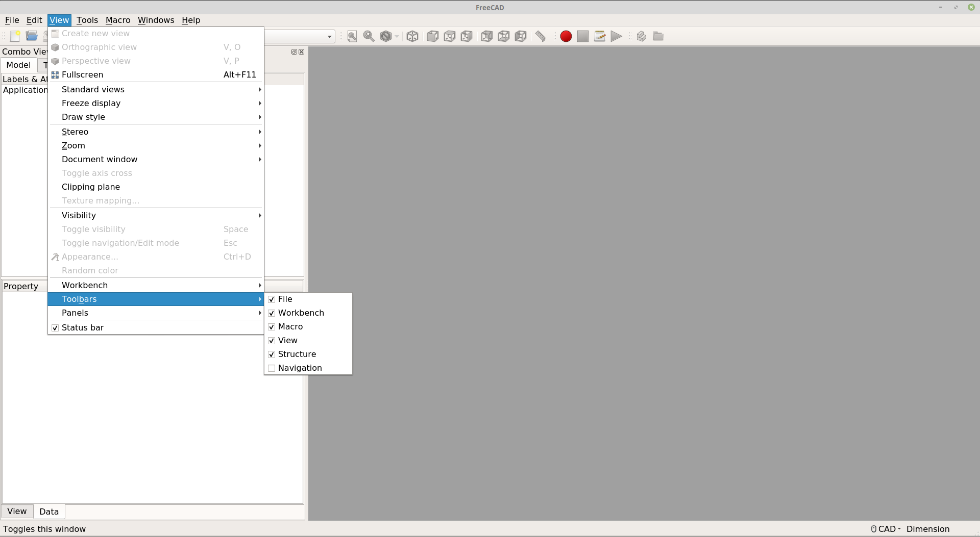Start macro recording red button
The width and height of the screenshot is (980, 537).
click(566, 36)
